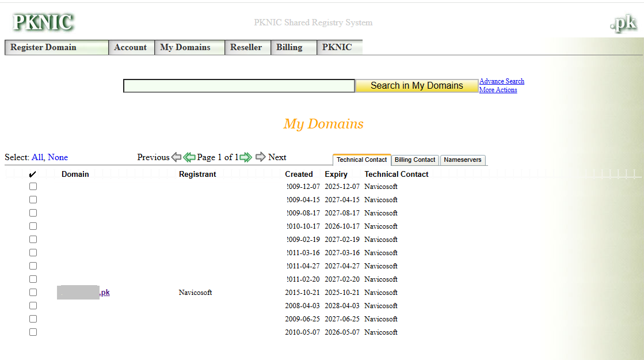The width and height of the screenshot is (644, 360).
Task: Check the box for domain expiring 2026-05-07
Action: click(33, 332)
